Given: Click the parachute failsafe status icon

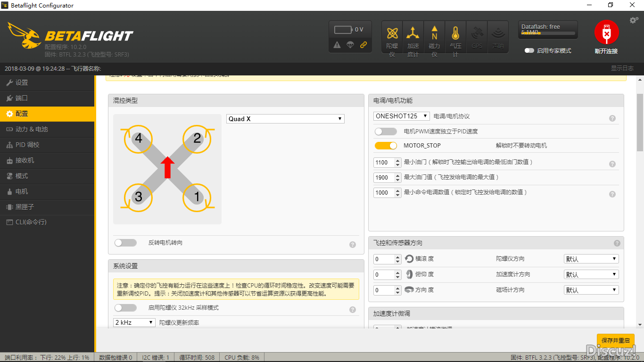Looking at the screenshot, I should click(350, 45).
